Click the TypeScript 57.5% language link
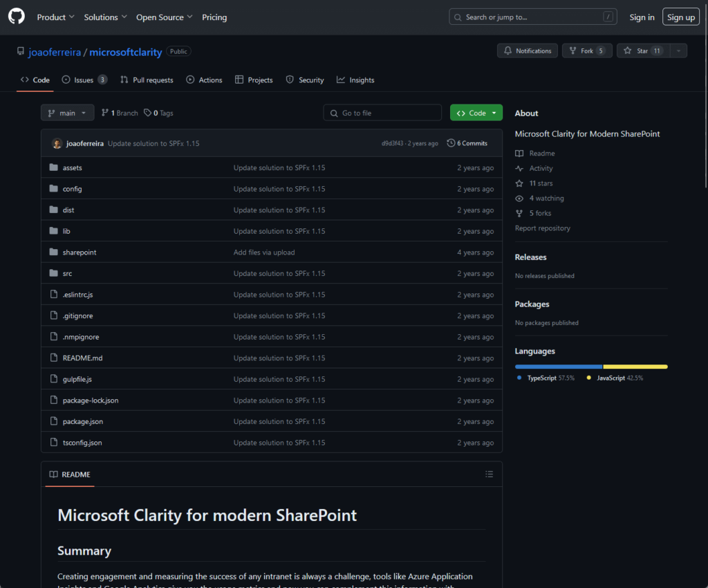Image resolution: width=708 pixels, height=588 pixels. click(x=546, y=378)
